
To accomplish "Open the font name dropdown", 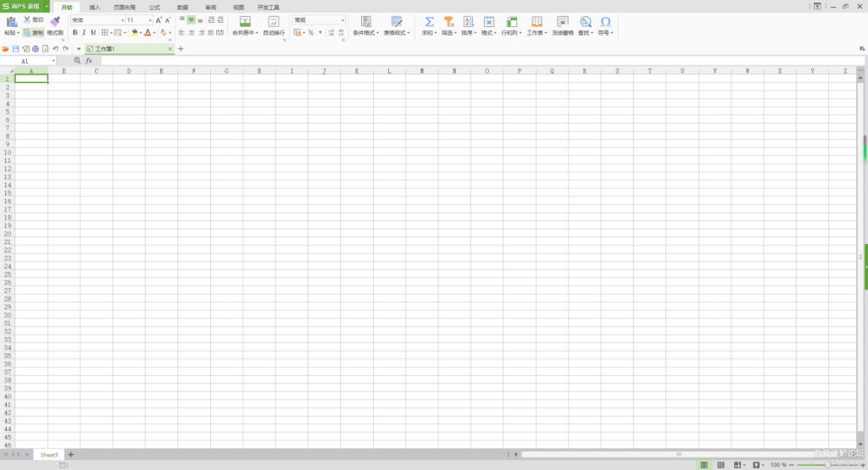I will (x=122, y=19).
